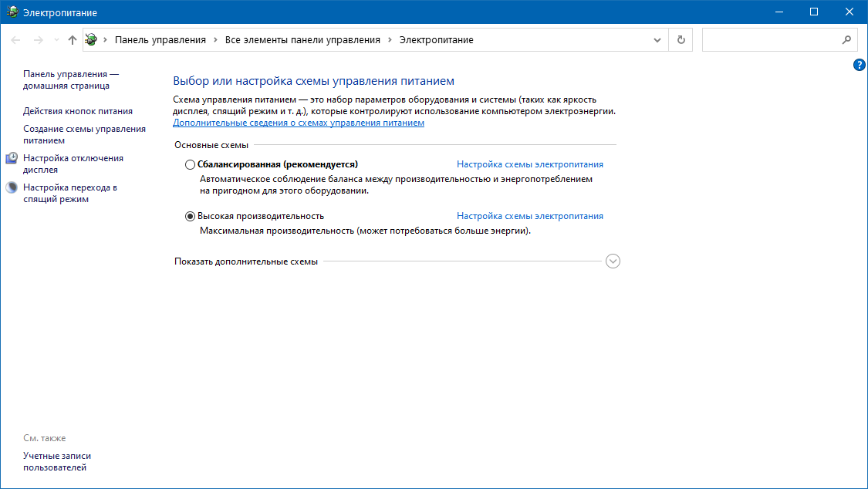This screenshot has width=868, height=489.
Task: Open Учетные записи пользователей link
Action: pos(57,461)
